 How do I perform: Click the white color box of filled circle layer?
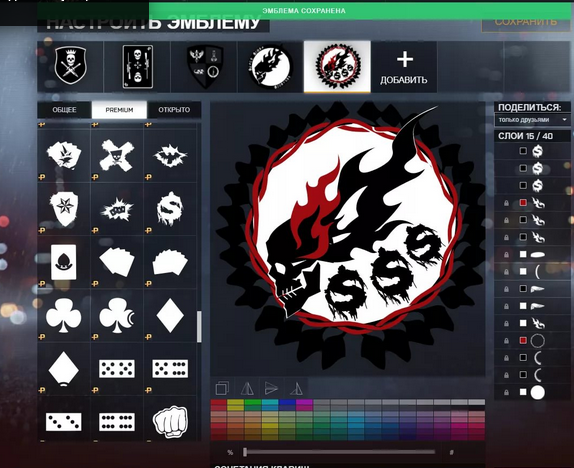coord(523,392)
